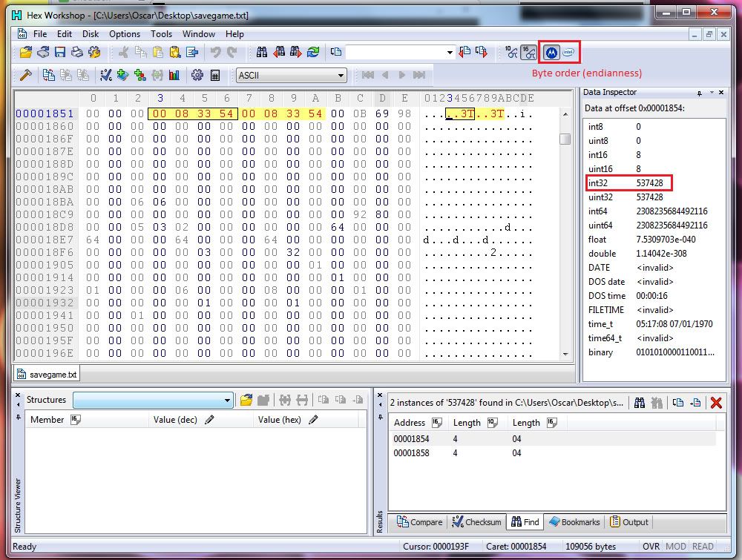Click the int32 value 537428 in Data Inspector
Viewport: 742px width, 560px height.
(649, 183)
